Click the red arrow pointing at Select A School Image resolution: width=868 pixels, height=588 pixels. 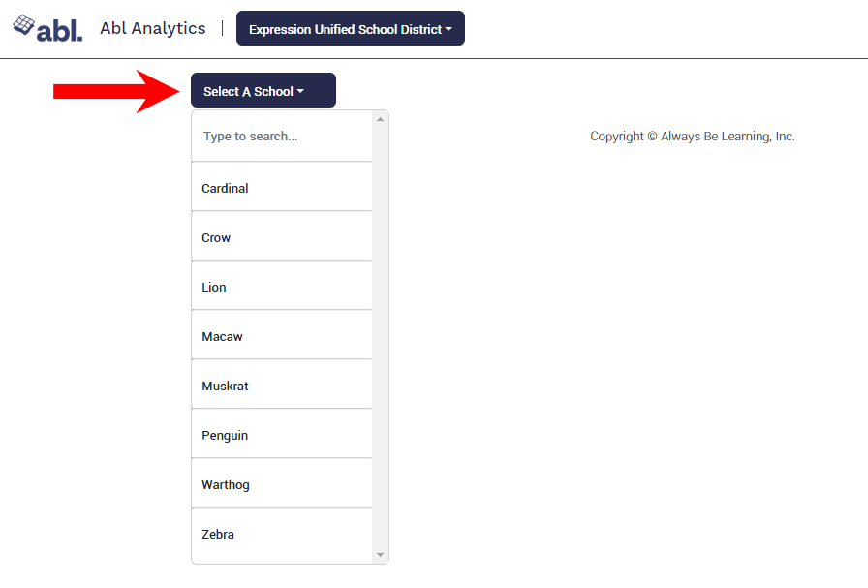[116, 91]
